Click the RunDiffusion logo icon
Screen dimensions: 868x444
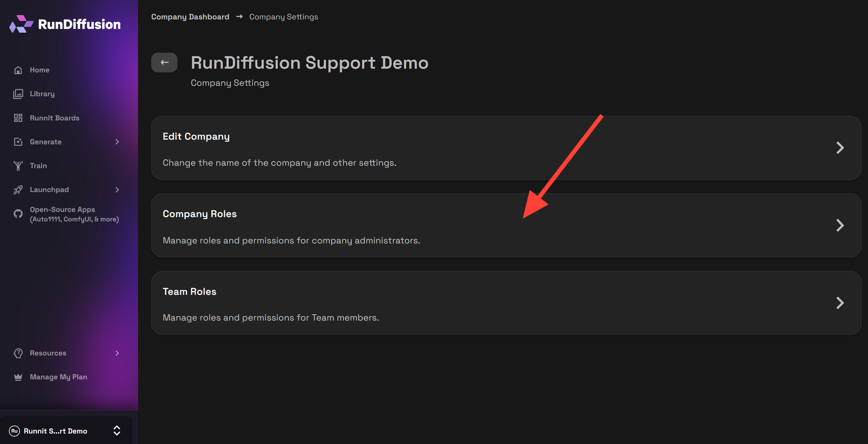tap(20, 24)
